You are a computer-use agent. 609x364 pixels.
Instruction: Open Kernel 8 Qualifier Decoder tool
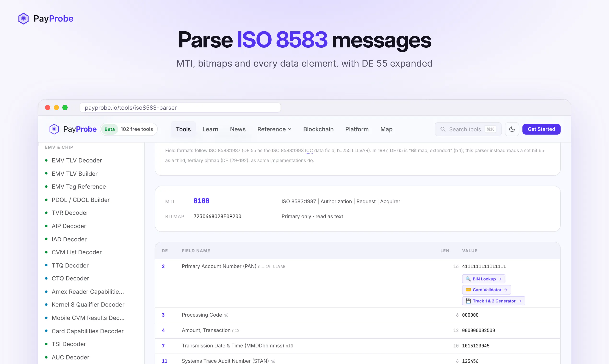click(88, 304)
